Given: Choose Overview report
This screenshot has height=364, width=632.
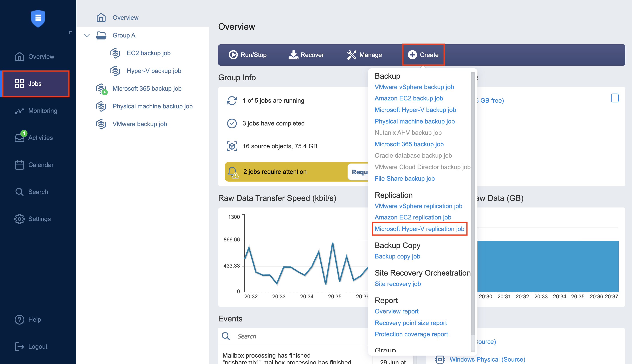Looking at the screenshot, I should 396,311.
